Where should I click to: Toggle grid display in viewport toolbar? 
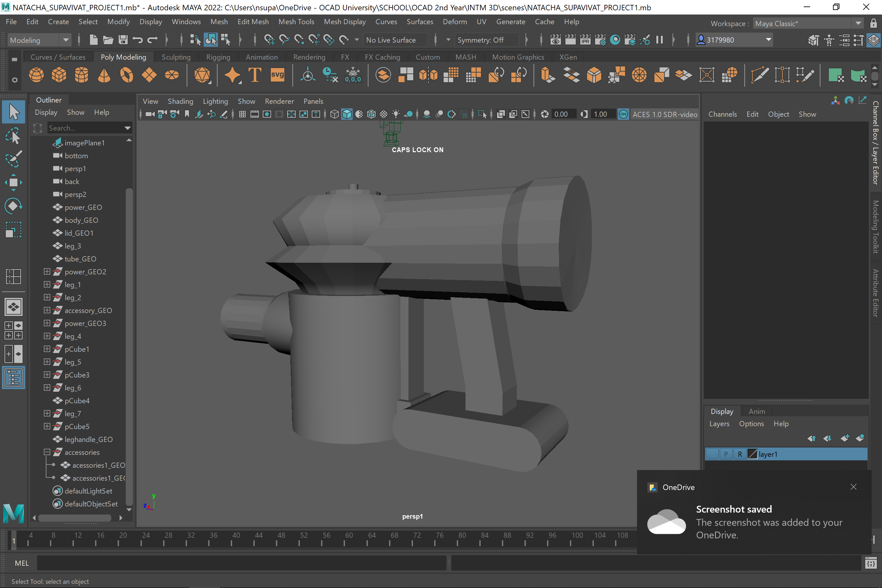tap(242, 114)
